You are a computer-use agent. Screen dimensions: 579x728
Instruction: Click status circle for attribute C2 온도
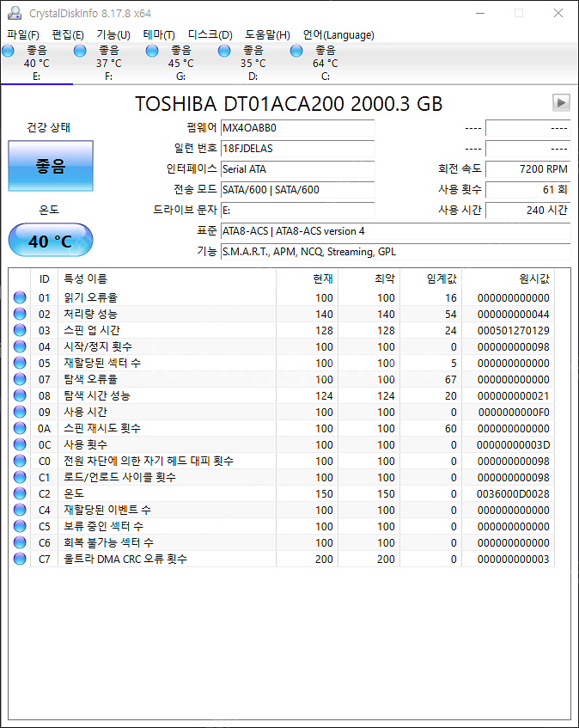pyautogui.click(x=20, y=493)
